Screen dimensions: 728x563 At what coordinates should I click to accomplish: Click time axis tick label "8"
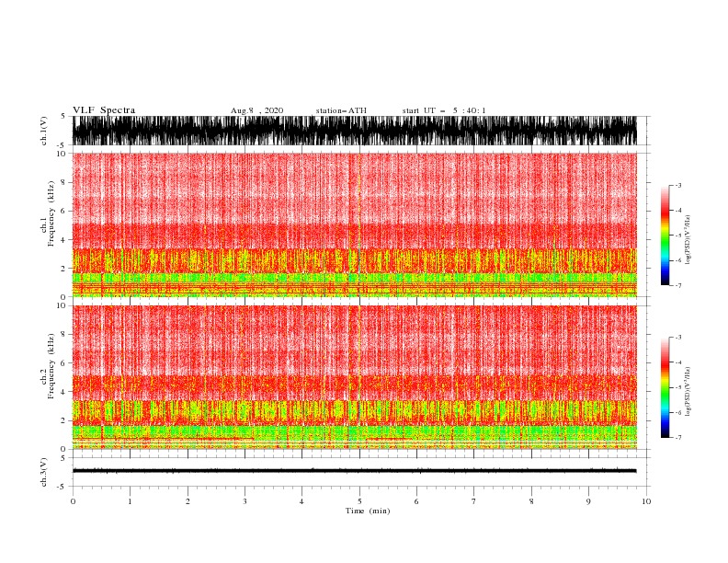point(531,501)
